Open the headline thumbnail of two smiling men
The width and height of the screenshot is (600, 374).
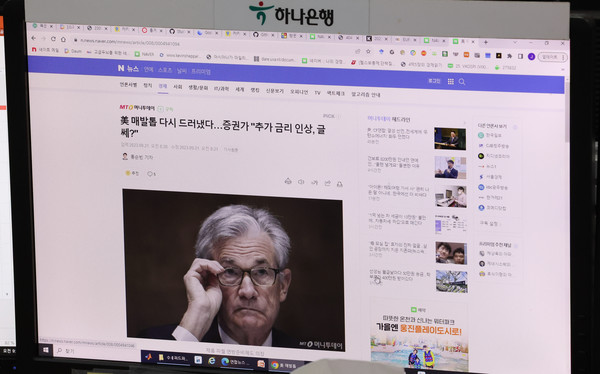click(x=451, y=253)
